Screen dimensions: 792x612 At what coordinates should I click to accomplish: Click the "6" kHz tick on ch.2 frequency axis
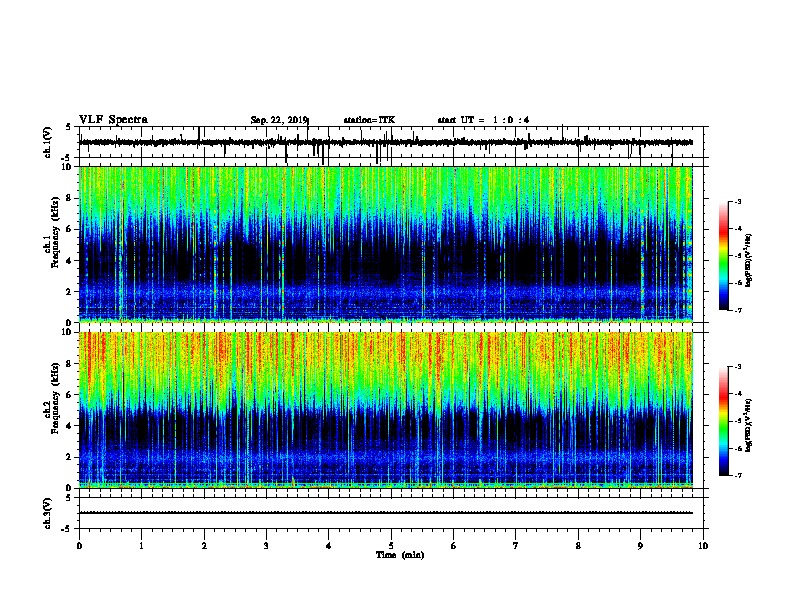click(69, 394)
